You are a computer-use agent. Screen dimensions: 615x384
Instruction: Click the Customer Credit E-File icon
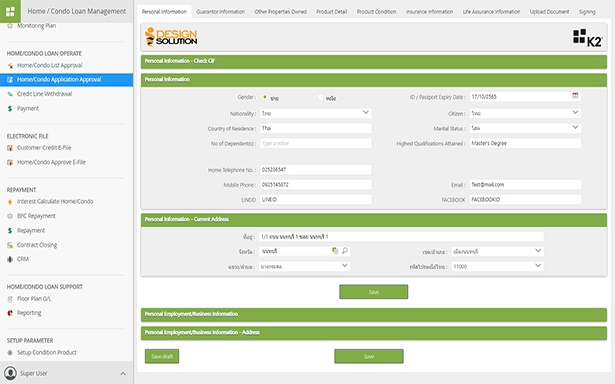point(10,148)
